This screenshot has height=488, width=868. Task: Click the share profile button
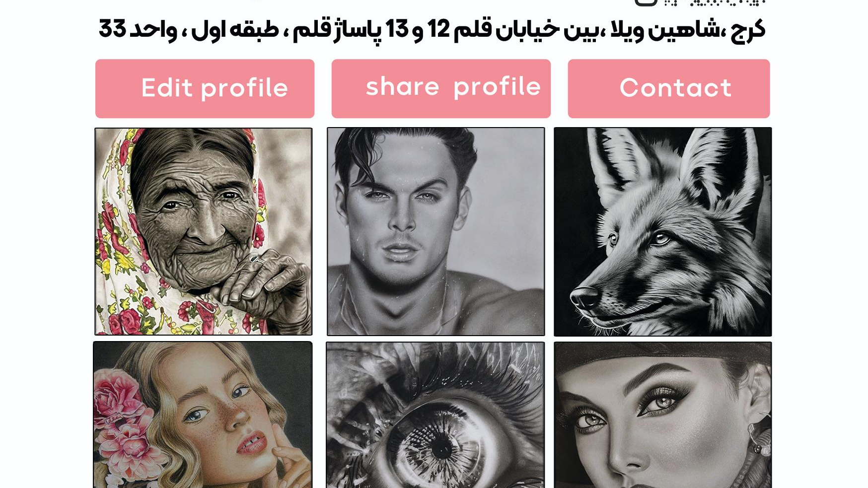[x=441, y=89]
